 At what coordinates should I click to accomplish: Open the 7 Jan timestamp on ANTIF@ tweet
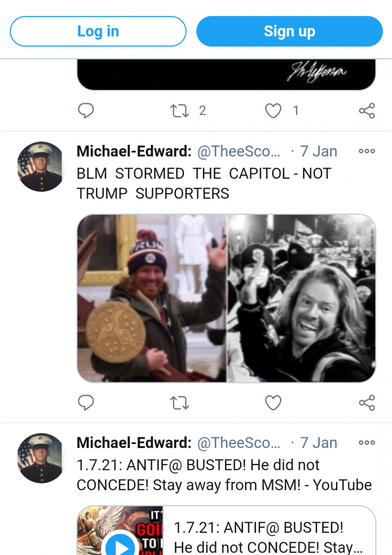(x=318, y=443)
